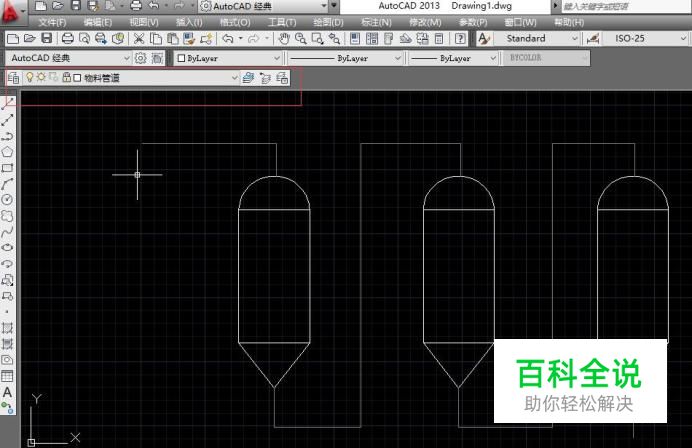
Task: Open the 修改(M) menu
Action: tap(425, 22)
